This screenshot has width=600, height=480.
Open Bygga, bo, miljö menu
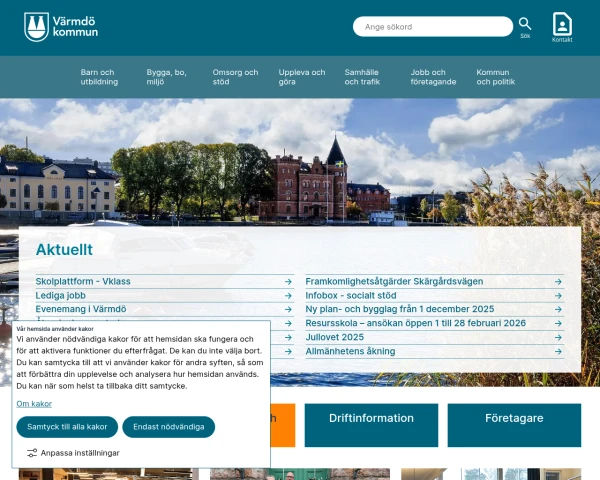tap(166, 77)
